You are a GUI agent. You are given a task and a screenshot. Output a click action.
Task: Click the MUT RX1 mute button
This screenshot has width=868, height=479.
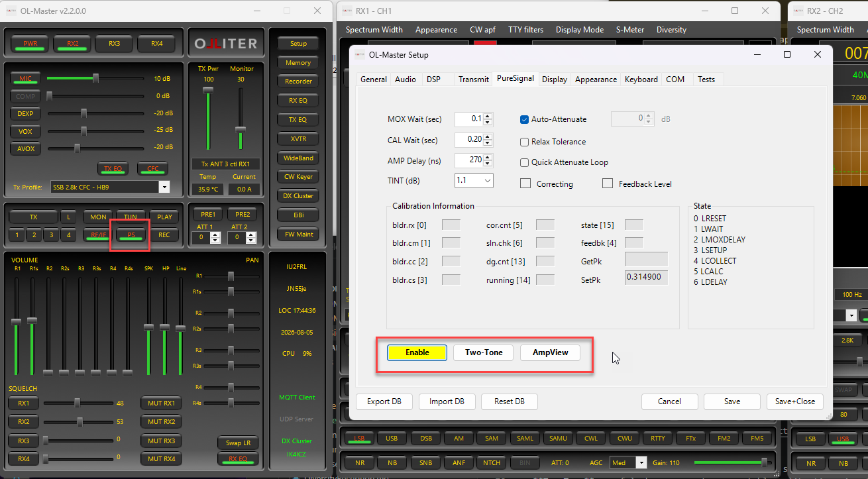click(161, 403)
